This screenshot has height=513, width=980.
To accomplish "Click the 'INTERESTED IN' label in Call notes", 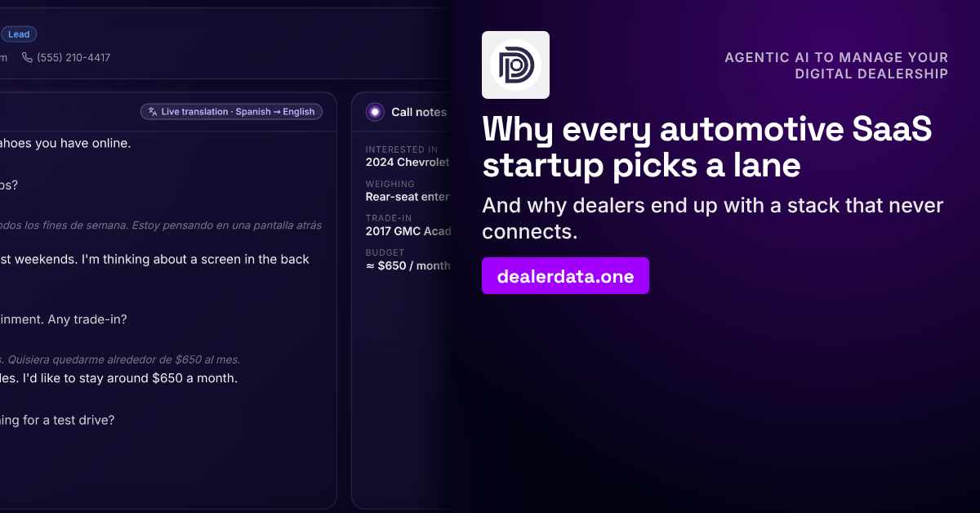I will 402,150.
